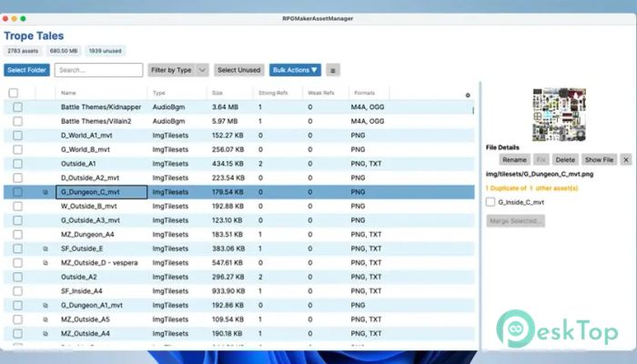The image size is (637, 364).
Task: Open the hamburger menu button in toolbar
Action: 333,70
